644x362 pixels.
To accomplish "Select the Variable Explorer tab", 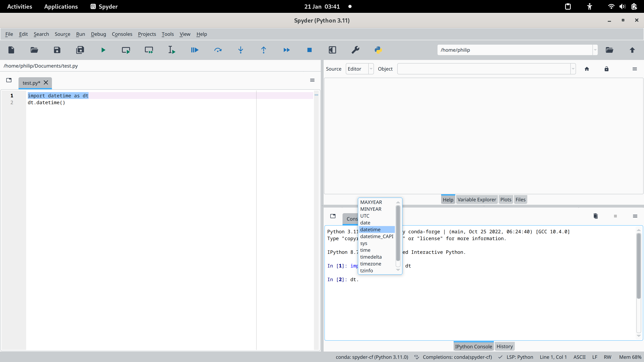I will coord(477,199).
